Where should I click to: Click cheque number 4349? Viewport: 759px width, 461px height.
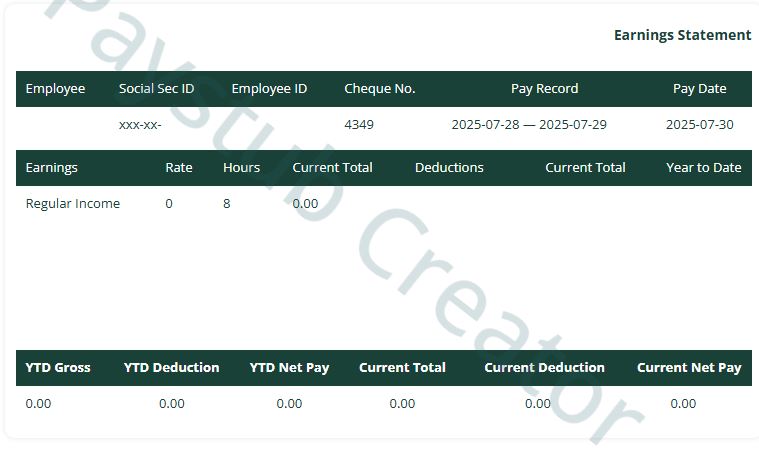coord(359,125)
